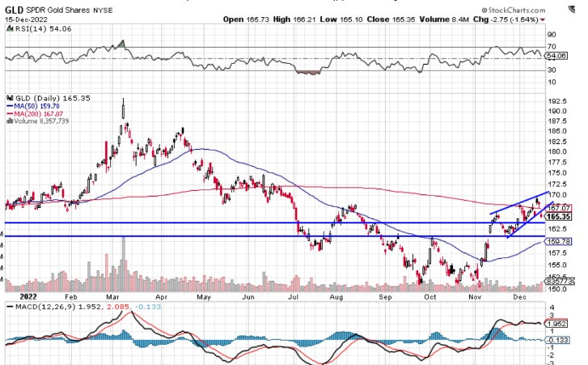Click the Jul label on time axis

coord(293,297)
